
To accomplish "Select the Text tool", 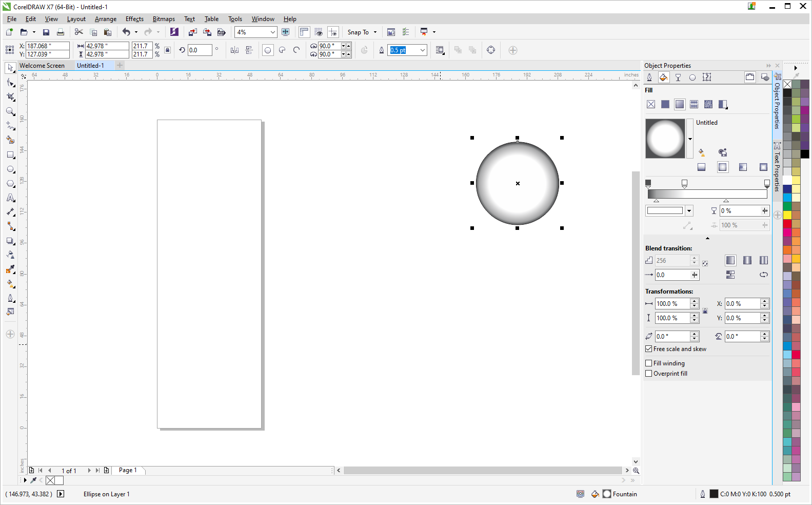I will (x=10, y=198).
